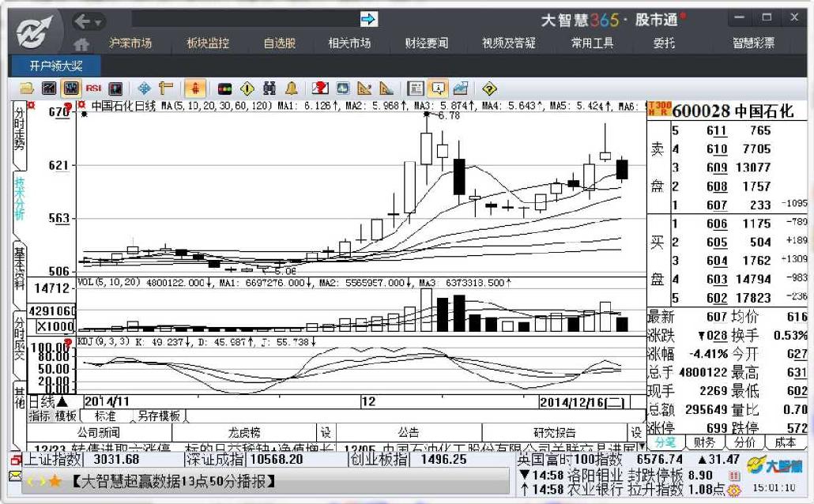Click the orange star in news ticker
This screenshot has height=504, width=814.
pyautogui.click(x=55, y=481)
